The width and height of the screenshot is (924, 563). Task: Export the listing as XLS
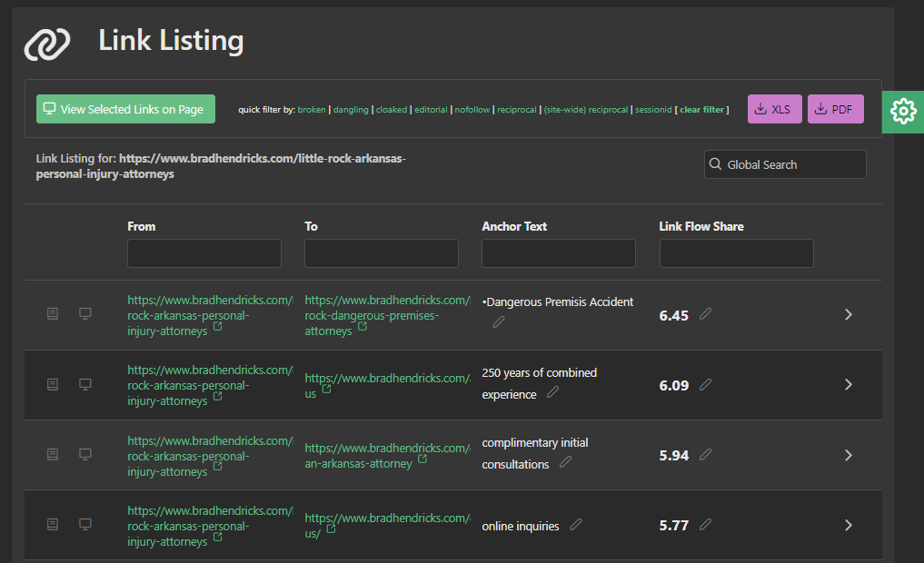772,109
